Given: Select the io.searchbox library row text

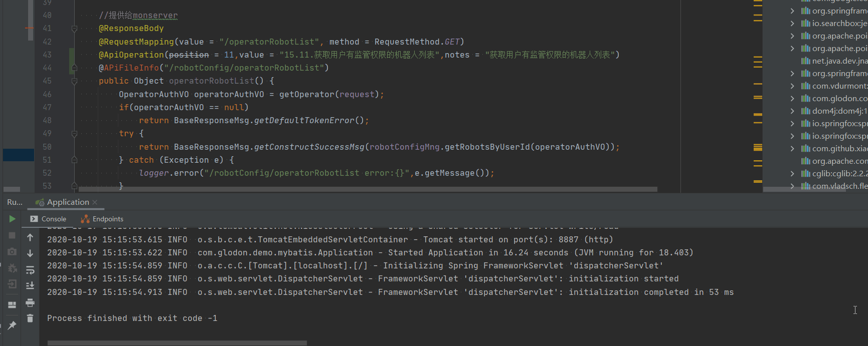Looking at the screenshot, I should pos(840,24).
